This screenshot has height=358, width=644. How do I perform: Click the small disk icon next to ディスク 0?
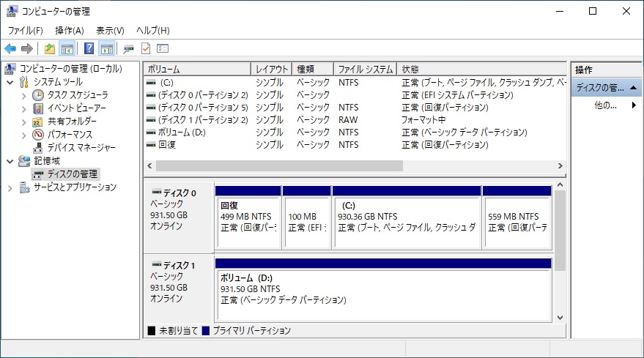(157, 192)
